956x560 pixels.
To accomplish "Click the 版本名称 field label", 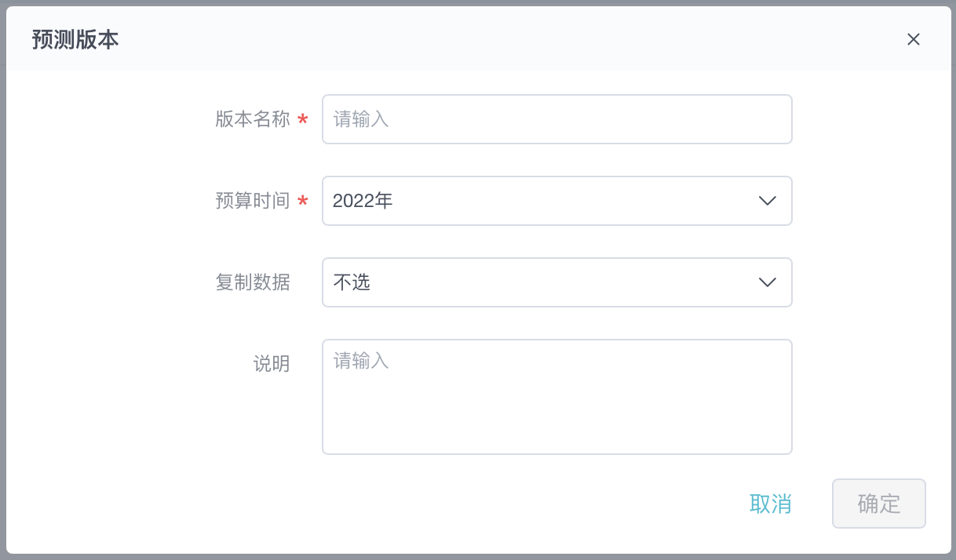I will pos(253,119).
